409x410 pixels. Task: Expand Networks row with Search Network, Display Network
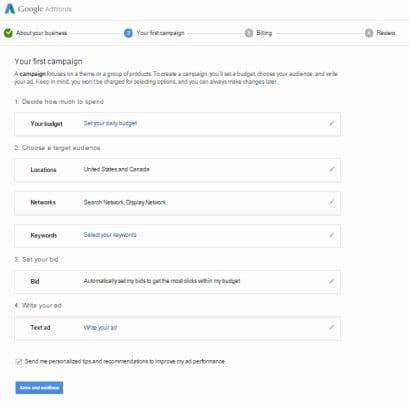click(x=177, y=203)
